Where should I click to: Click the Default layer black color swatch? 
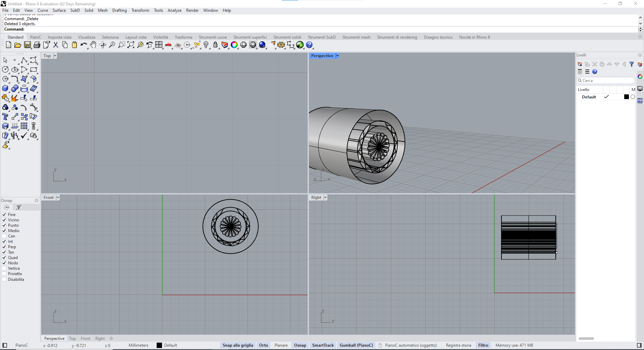click(x=626, y=97)
